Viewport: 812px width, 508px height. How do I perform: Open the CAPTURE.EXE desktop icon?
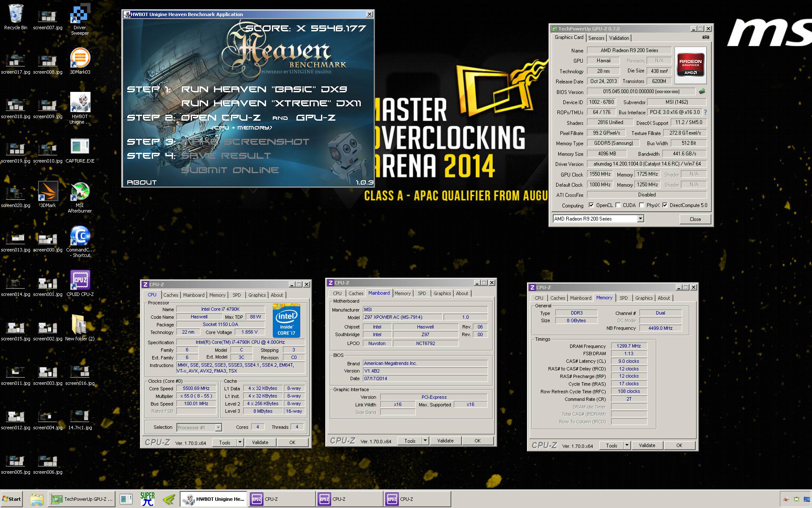coord(80,150)
